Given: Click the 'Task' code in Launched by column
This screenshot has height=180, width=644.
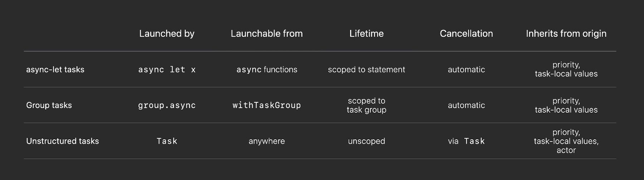Looking at the screenshot, I should [x=167, y=141].
